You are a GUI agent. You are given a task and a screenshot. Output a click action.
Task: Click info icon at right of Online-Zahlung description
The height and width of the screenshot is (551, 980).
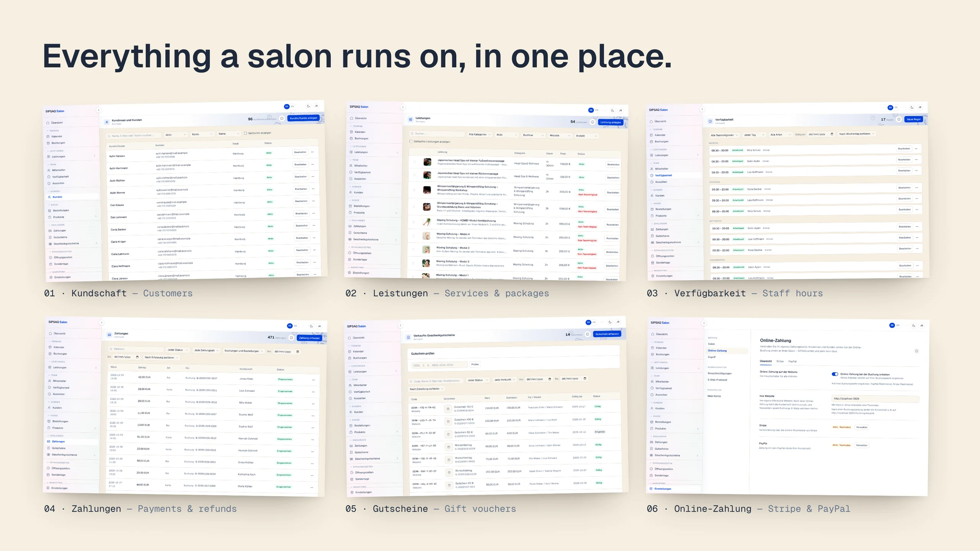(916, 351)
